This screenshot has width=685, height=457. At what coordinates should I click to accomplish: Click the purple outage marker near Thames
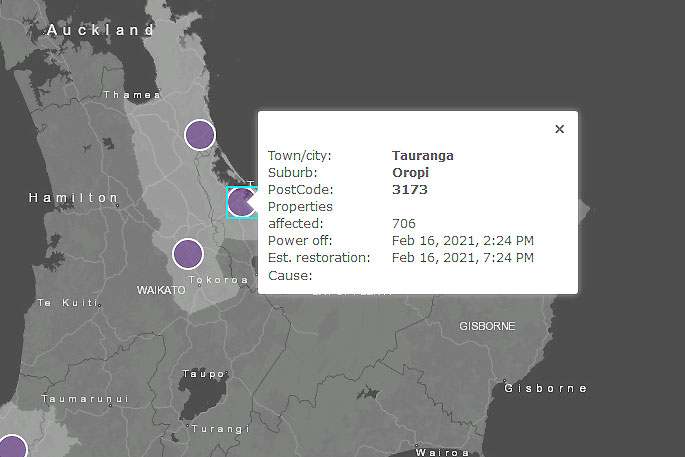pyautogui.click(x=200, y=135)
